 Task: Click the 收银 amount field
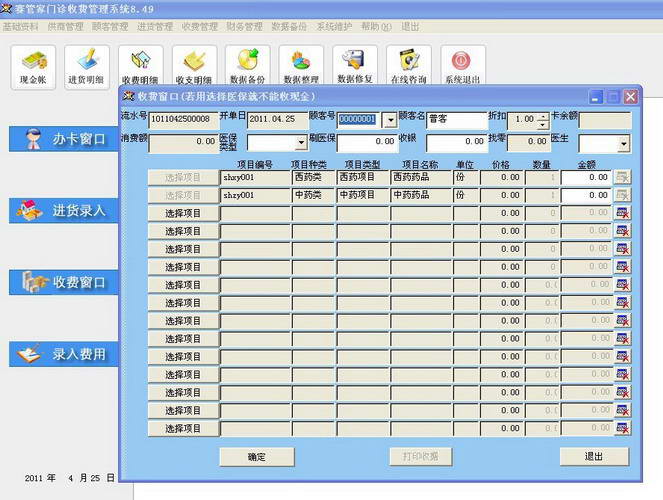point(457,143)
